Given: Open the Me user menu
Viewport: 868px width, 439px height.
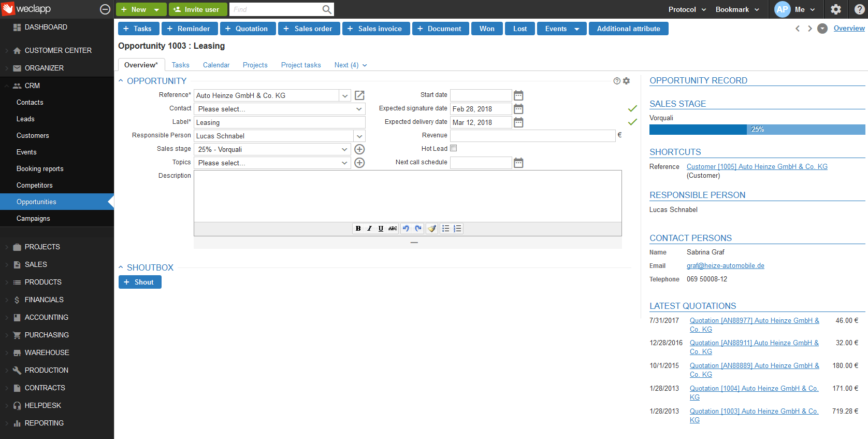Looking at the screenshot, I should pyautogui.click(x=795, y=9).
